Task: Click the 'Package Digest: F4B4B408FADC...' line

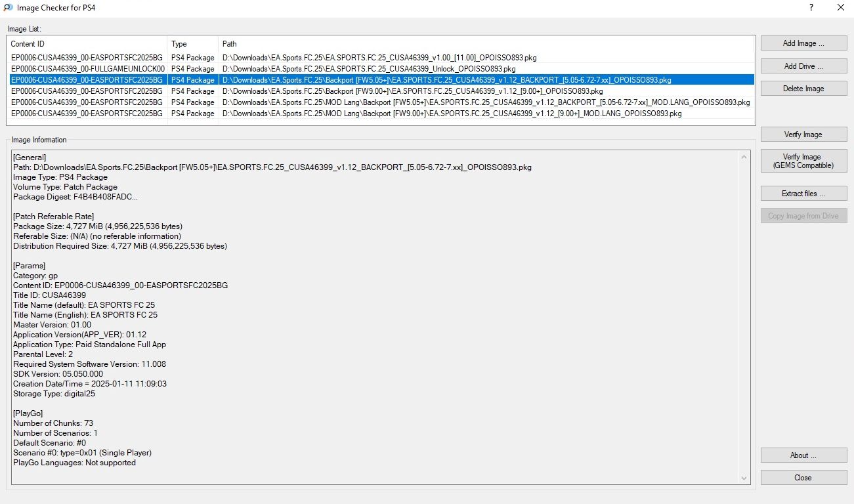Action: click(75, 197)
